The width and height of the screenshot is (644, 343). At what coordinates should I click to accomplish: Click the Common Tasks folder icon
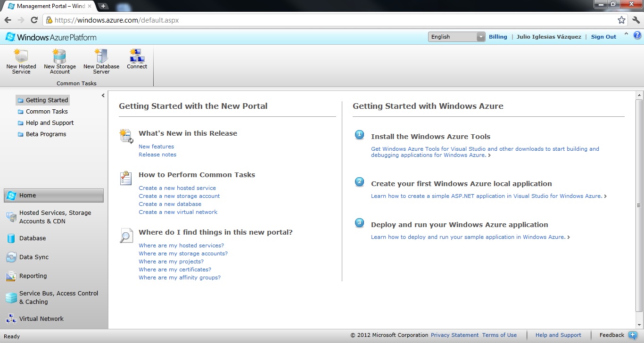pyautogui.click(x=20, y=112)
